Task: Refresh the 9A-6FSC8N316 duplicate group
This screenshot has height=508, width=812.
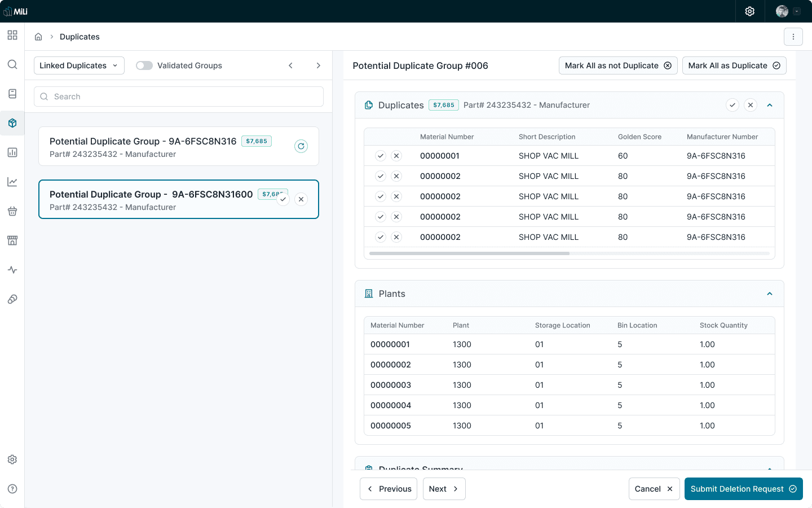Action: click(301, 146)
